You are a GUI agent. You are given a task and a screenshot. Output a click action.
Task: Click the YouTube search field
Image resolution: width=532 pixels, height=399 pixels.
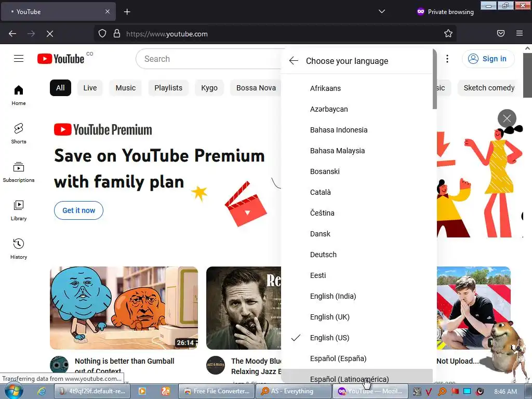(x=209, y=59)
